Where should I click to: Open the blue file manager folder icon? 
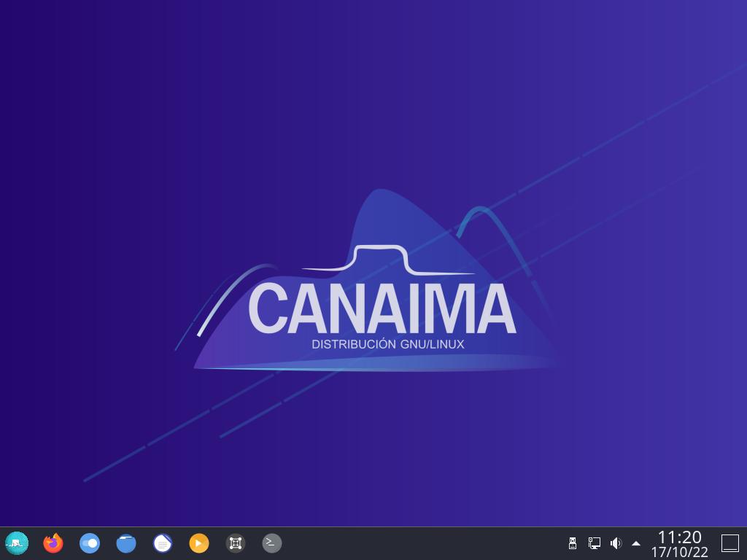click(x=126, y=542)
